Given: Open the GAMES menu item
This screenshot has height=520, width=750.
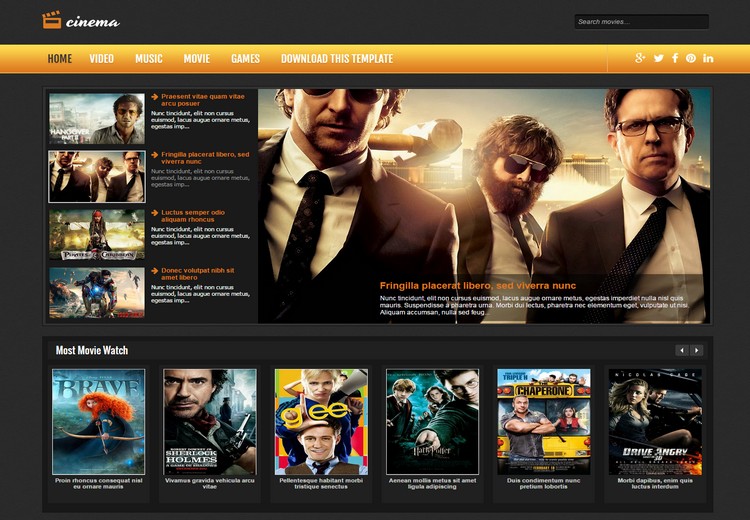Looking at the screenshot, I should tap(245, 59).
